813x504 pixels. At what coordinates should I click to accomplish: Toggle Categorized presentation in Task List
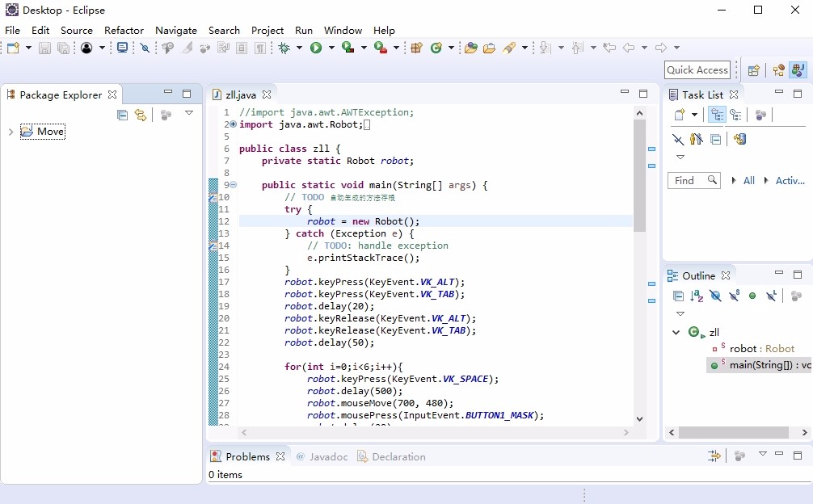(x=717, y=115)
